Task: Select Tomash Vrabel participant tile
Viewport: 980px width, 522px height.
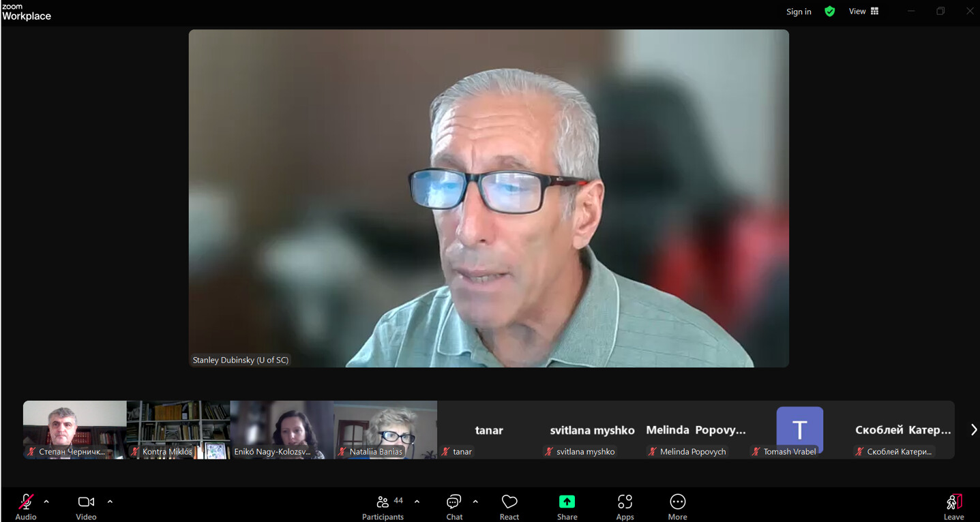Action: 799,429
